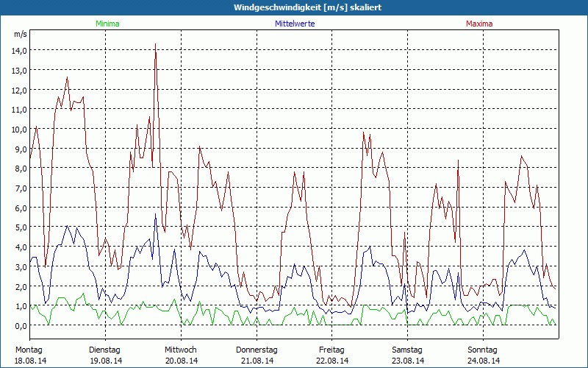Viewport: 588px width, 368px height.
Task: Click the 4,0 y-axis value
Action: 21,247
